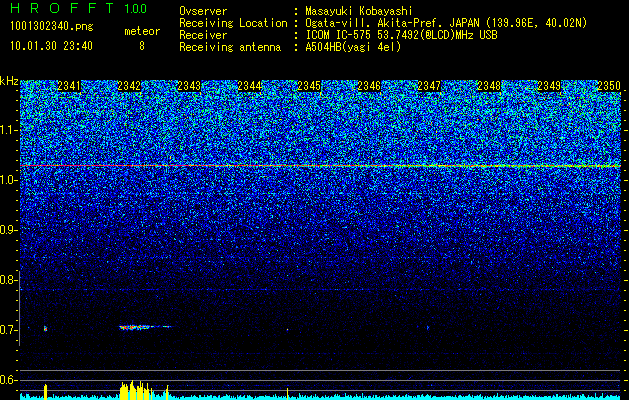Click the time marker 2350
This screenshot has width=629, height=400.
609,86
